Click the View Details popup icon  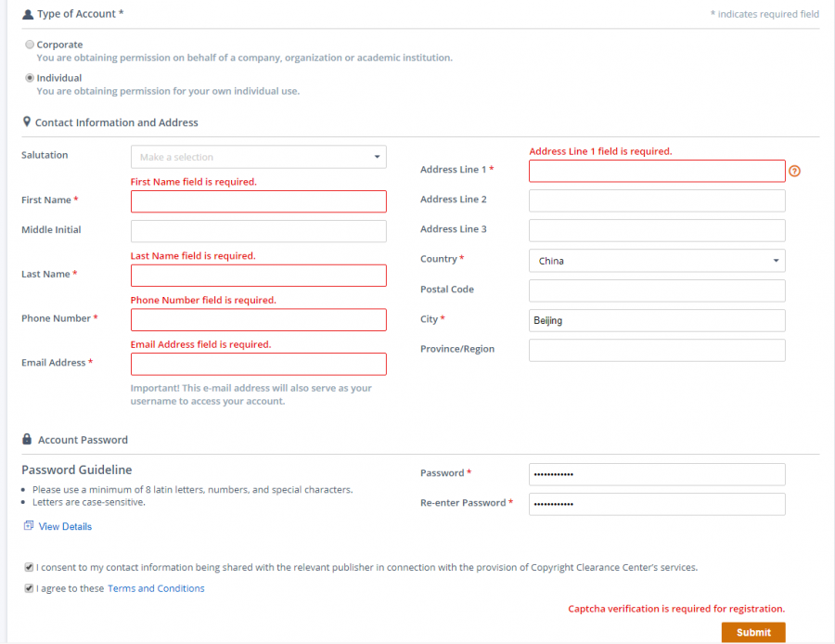point(28,526)
